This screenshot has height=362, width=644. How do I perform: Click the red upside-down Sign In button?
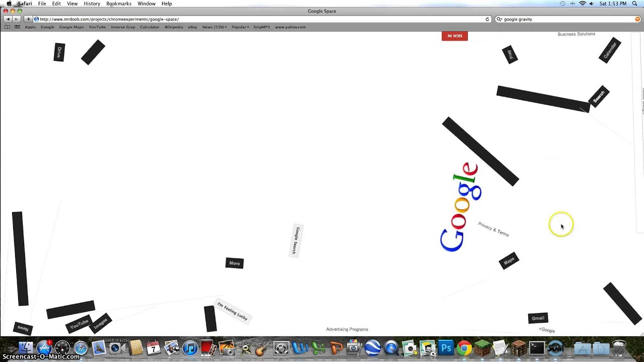point(455,36)
